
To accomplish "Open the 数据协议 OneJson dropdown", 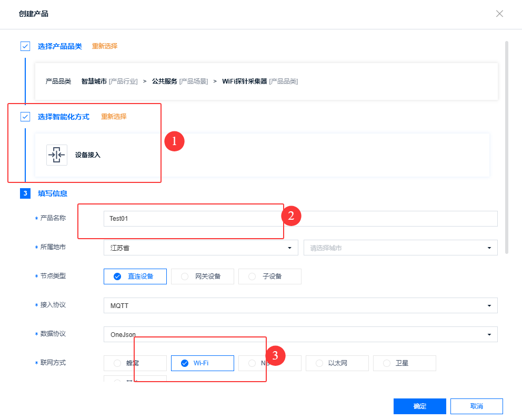I will point(300,334).
